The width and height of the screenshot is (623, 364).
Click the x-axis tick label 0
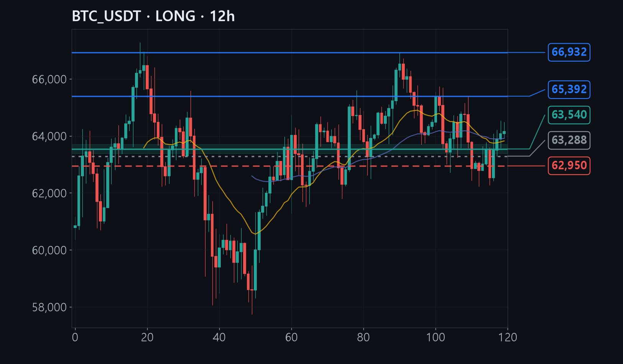75,337
